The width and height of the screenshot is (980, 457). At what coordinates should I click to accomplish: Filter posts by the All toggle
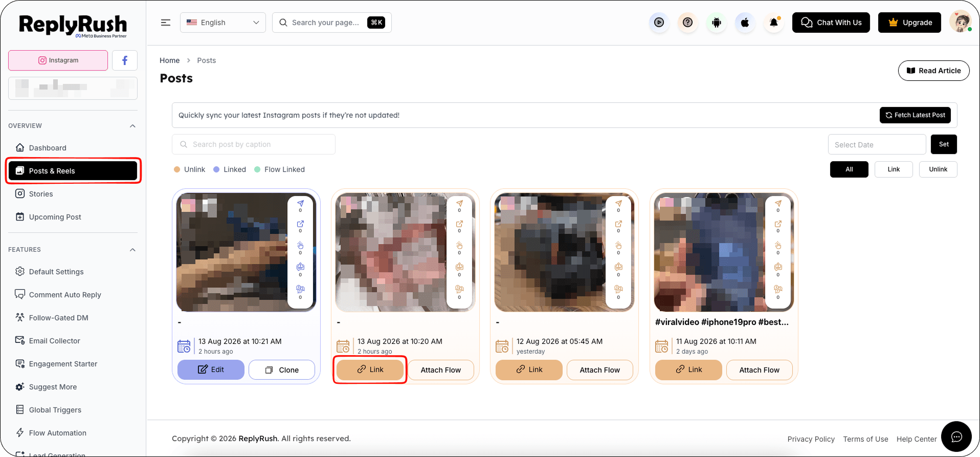tap(849, 169)
